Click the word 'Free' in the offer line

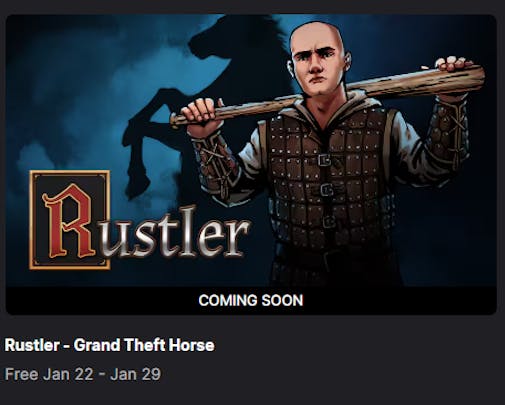click(x=21, y=374)
